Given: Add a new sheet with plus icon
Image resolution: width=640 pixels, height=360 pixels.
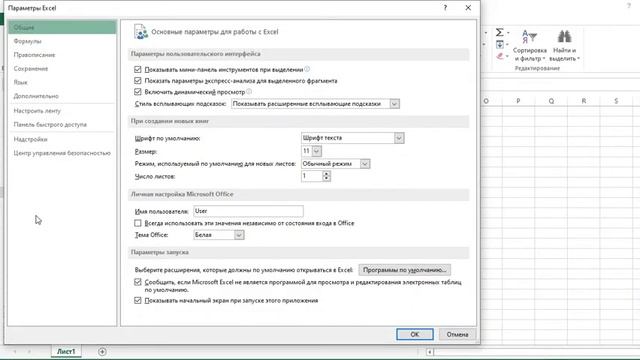Looking at the screenshot, I should tap(102, 351).
